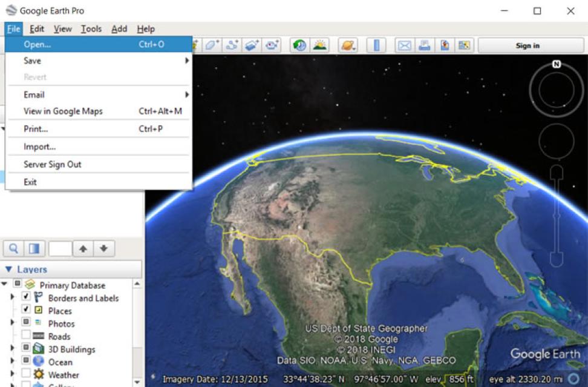Click the move up arrow button
The image size is (588, 387).
[x=83, y=248]
